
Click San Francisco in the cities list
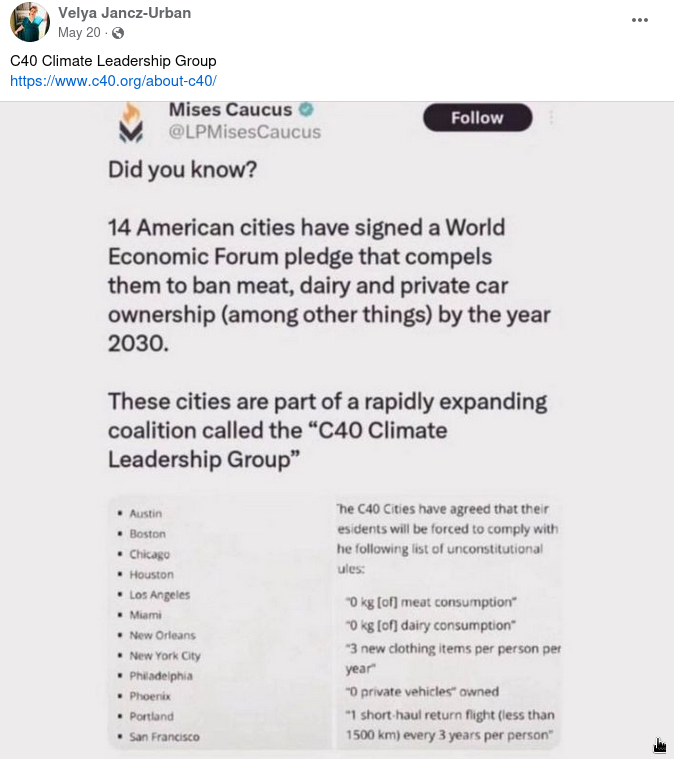[x=165, y=737]
